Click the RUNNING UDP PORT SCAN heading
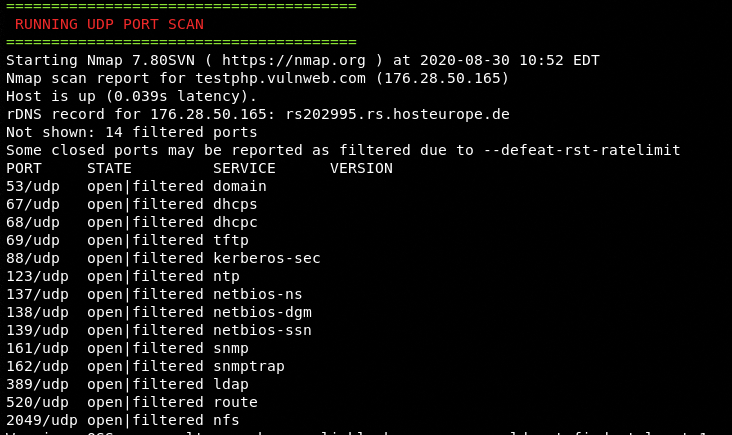 click(x=109, y=24)
